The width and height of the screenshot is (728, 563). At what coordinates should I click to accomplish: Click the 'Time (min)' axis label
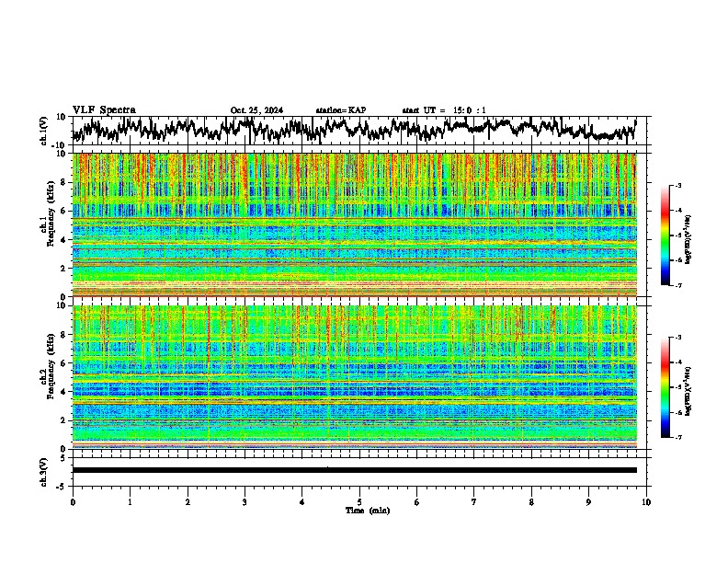click(368, 511)
